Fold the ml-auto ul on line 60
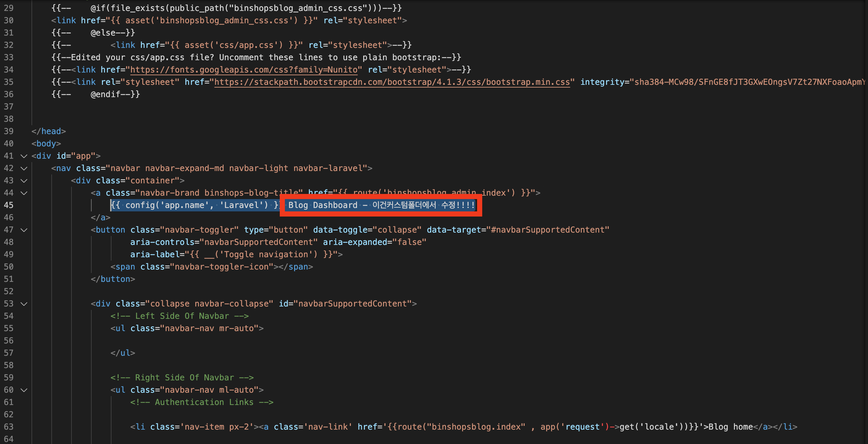This screenshot has height=444, width=868. click(x=24, y=390)
